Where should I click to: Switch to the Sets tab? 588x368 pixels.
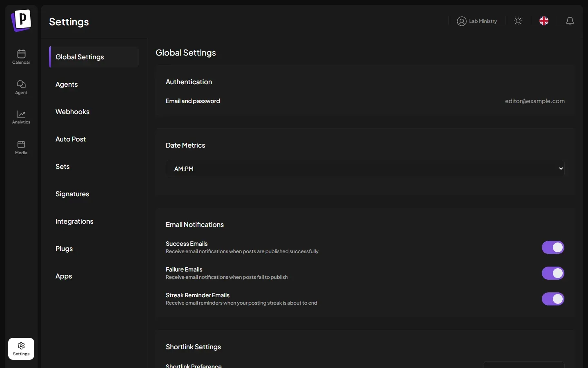[x=94, y=166]
